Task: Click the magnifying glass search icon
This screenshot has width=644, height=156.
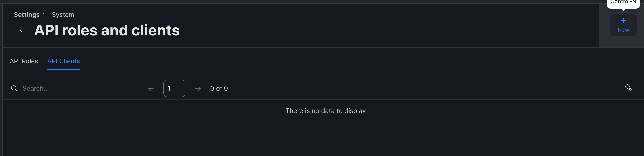Action: 14,89
